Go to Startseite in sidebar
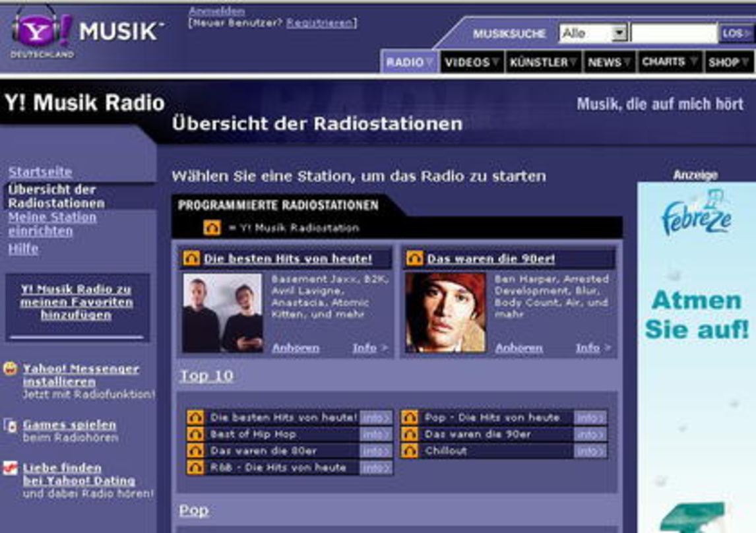 [40, 172]
